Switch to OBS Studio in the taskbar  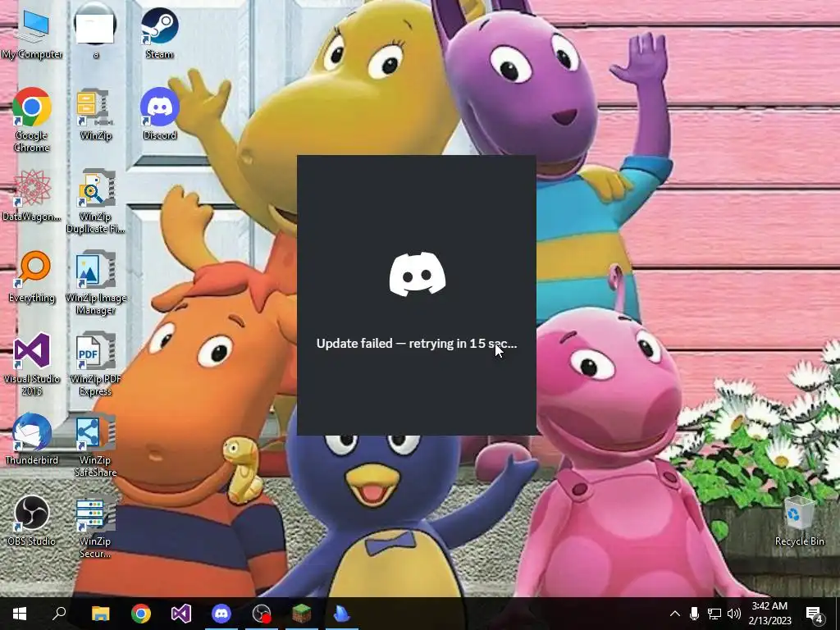click(x=262, y=614)
